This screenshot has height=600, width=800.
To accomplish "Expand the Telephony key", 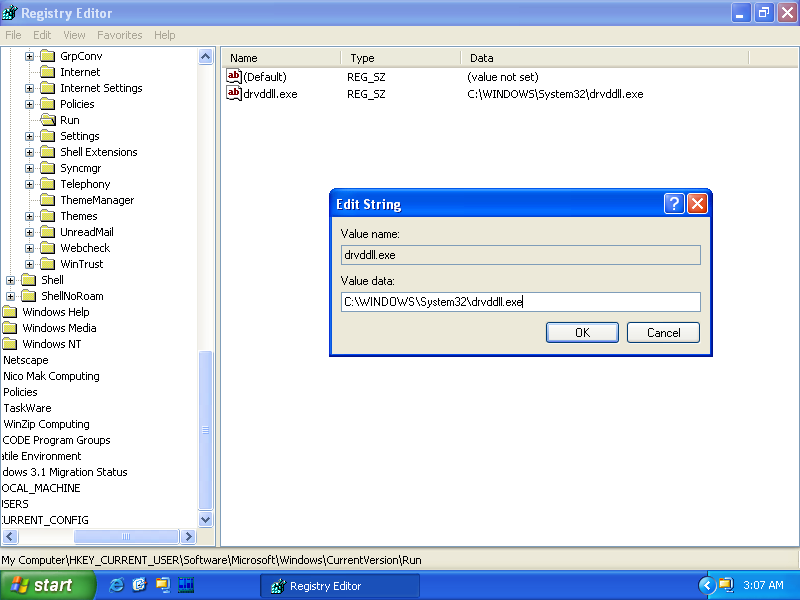I will (30, 184).
